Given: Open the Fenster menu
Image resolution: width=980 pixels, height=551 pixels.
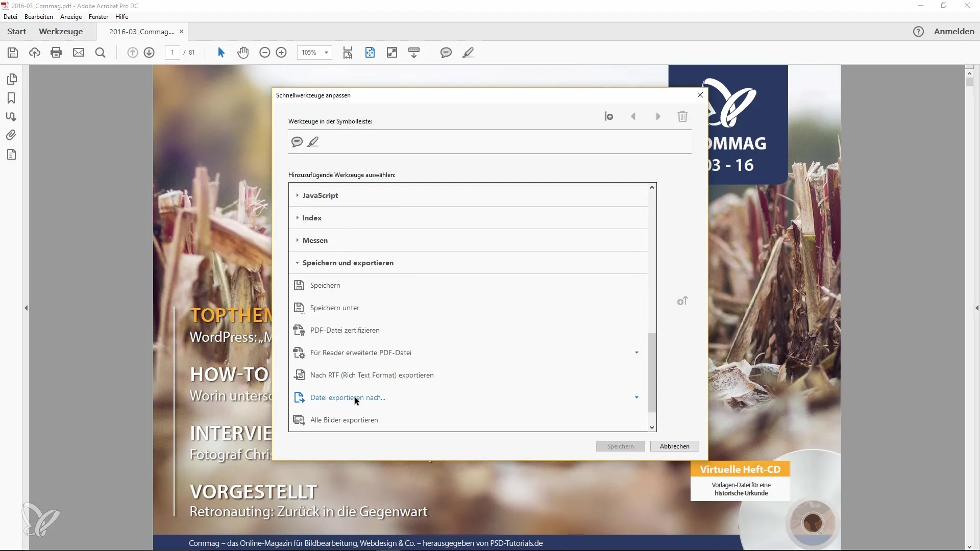Looking at the screenshot, I should (99, 17).
